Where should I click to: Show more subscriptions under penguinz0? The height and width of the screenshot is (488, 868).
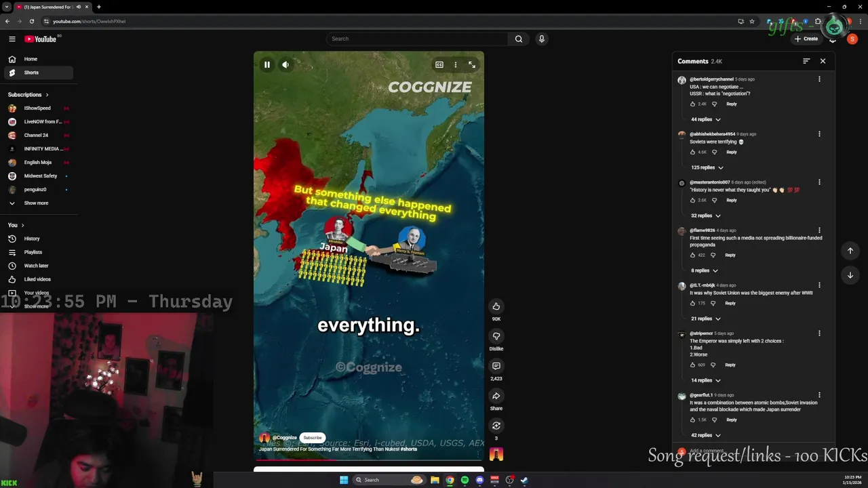39,203
